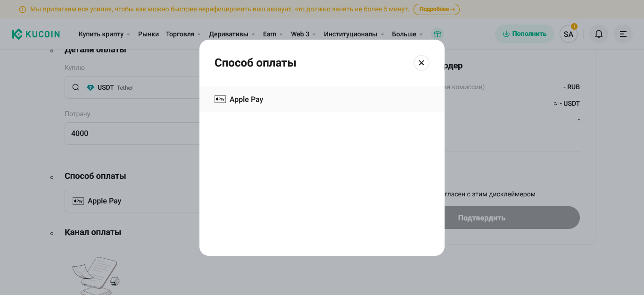The height and width of the screenshot is (295, 644).
Task: Open the gift rewards icon
Action: tap(438, 34)
